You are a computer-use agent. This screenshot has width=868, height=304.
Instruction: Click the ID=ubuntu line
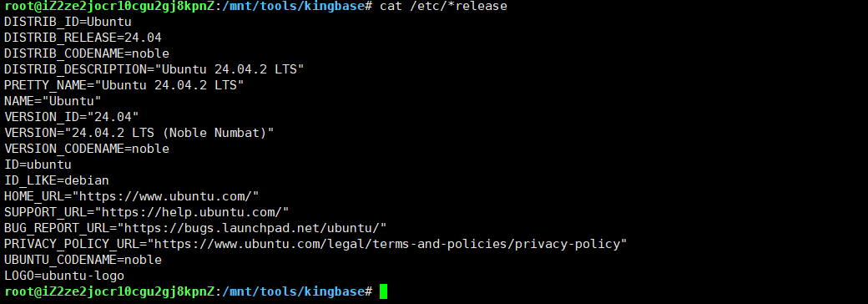(x=38, y=165)
